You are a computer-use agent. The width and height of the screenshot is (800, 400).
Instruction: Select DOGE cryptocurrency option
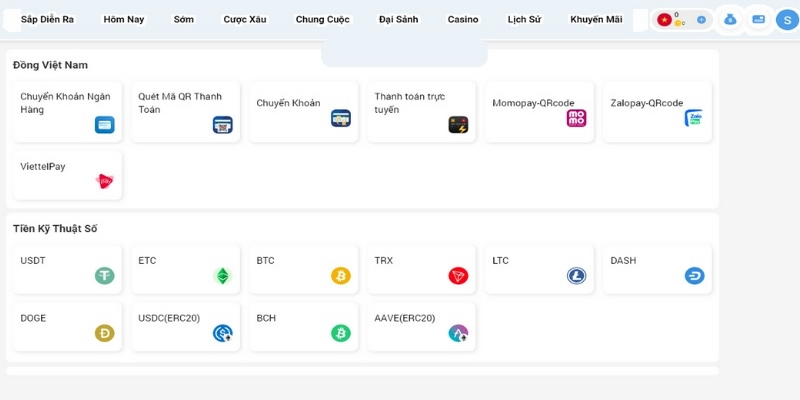pos(68,326)
